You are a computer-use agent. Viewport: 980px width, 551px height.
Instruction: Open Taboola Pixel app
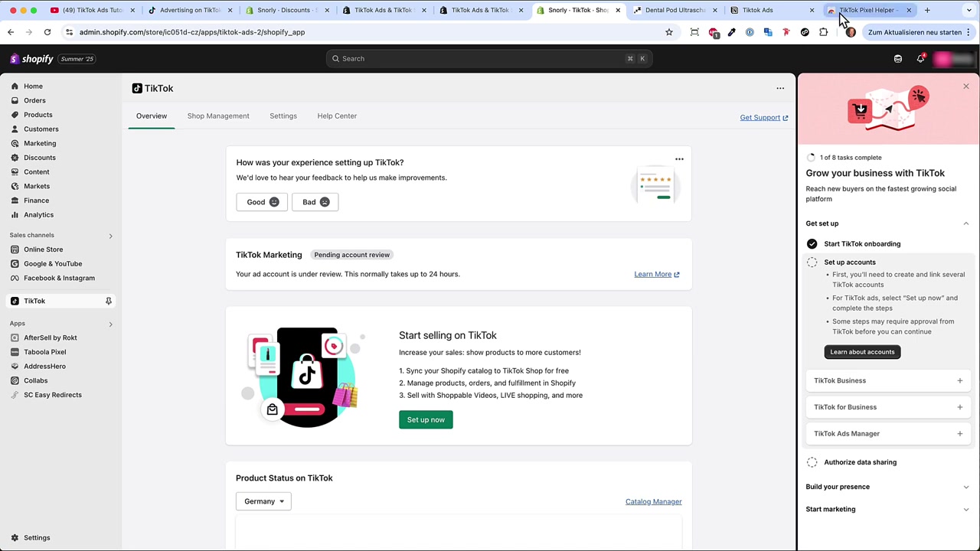[x=44, y=352]
